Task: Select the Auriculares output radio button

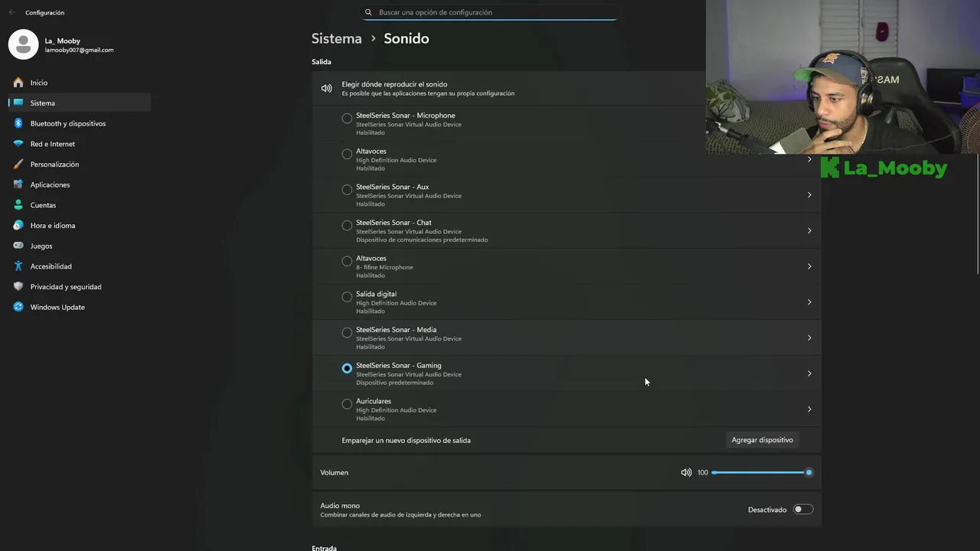Action: click(347, 404)
